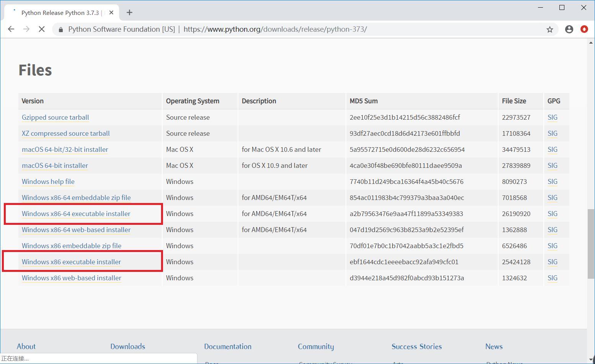View site security padlock info

tap(60, 29)
